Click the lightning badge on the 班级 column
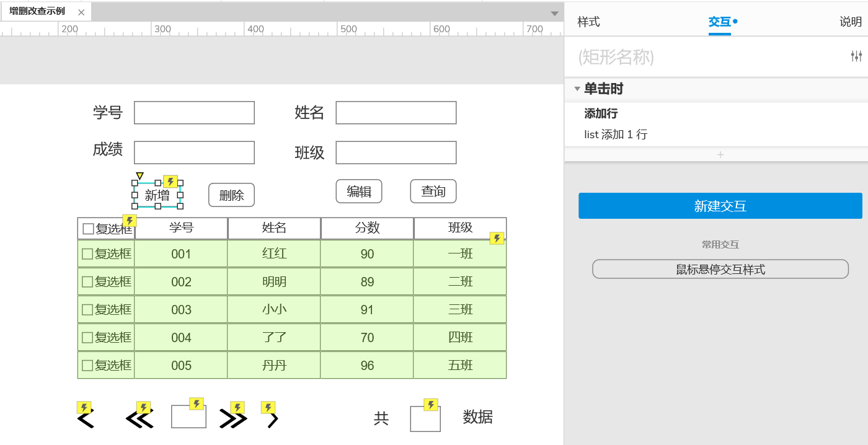The image size is (868, 445). pyautogui.click(x=497, y=239)
